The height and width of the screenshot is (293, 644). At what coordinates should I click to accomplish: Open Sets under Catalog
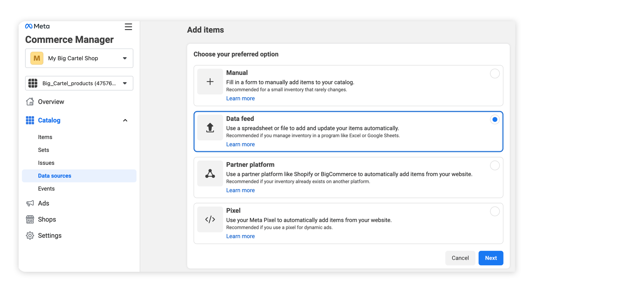click(x=43, y=150)
